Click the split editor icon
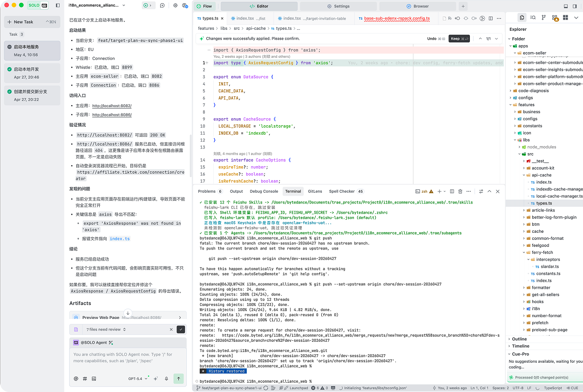 [490, 19]
